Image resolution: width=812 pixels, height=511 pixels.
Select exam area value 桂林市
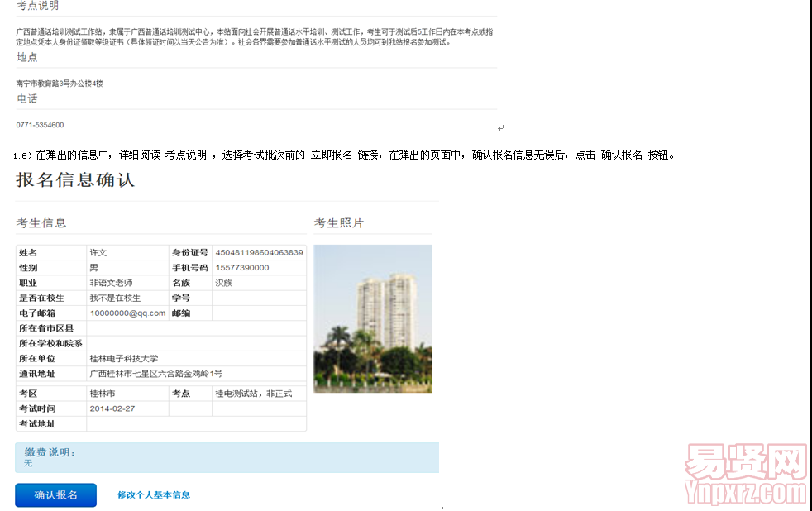(103, 394)
